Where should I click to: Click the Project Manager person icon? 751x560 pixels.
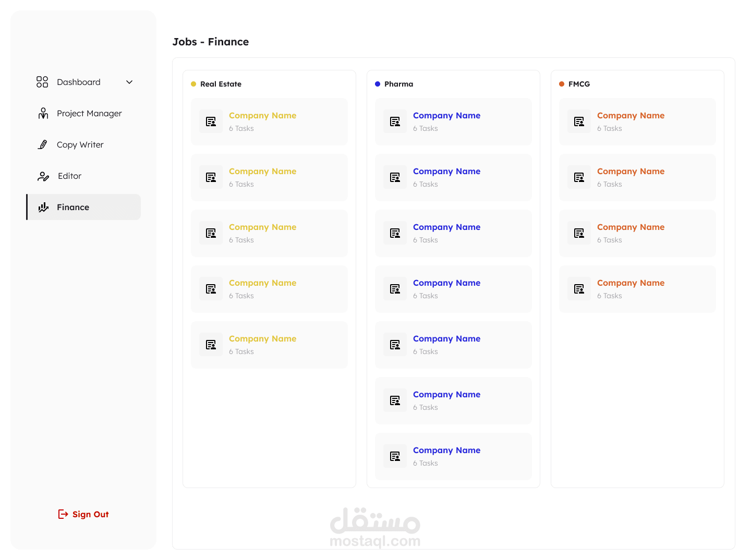pyautogui.click(x=43, y=113)
